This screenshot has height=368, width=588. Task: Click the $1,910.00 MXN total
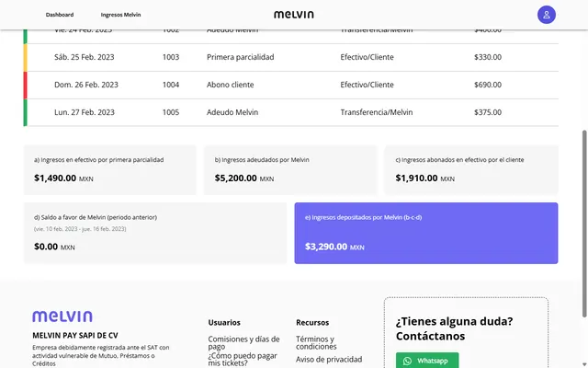coord(424,178)
